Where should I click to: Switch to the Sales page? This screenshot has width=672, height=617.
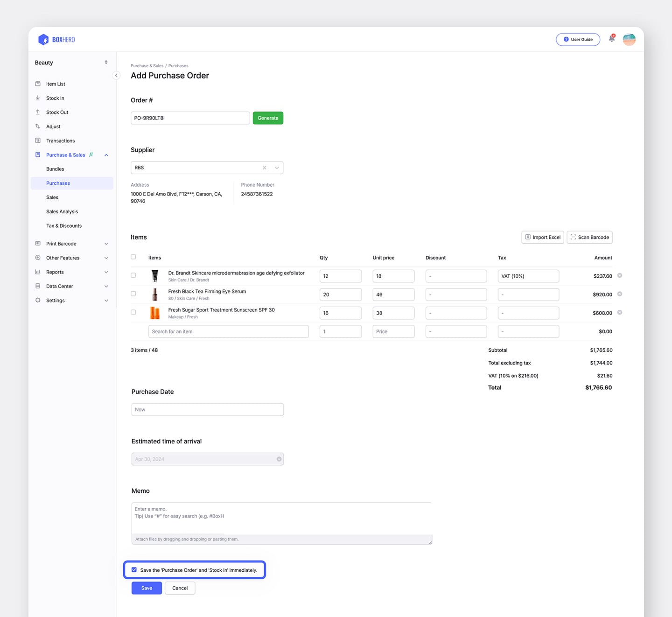click(52, 197)
